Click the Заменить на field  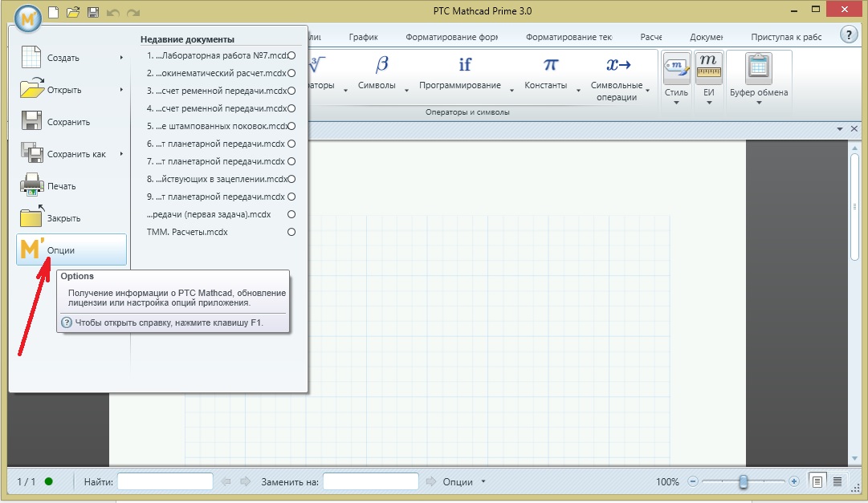coord(371,481)
